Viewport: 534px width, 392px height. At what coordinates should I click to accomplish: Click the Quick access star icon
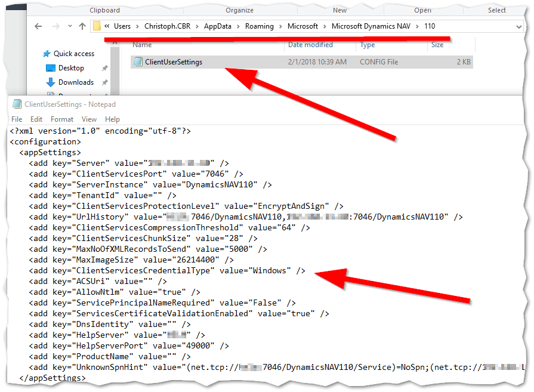point(47,54)
